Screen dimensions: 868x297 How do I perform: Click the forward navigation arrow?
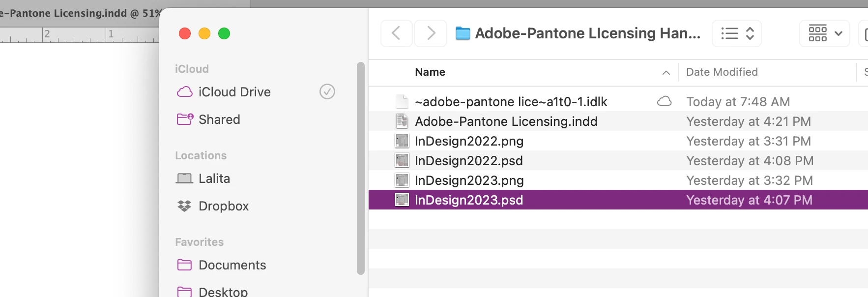[431, 33]
